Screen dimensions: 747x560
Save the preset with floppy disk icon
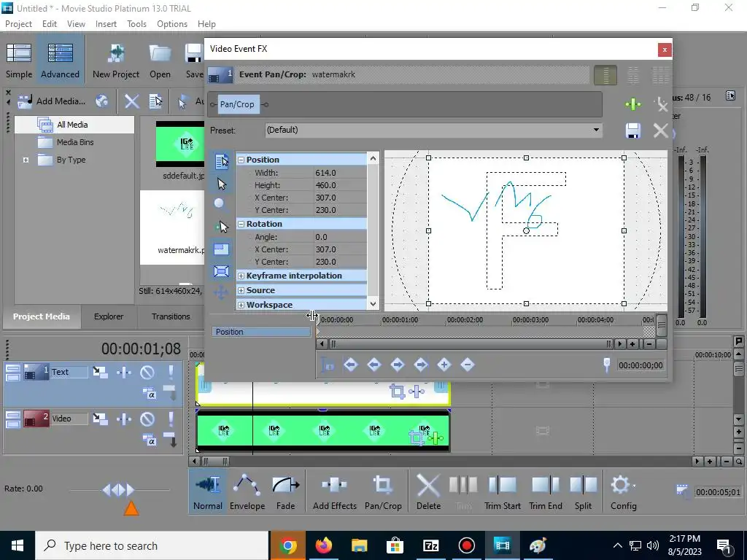tap(632, 131)
